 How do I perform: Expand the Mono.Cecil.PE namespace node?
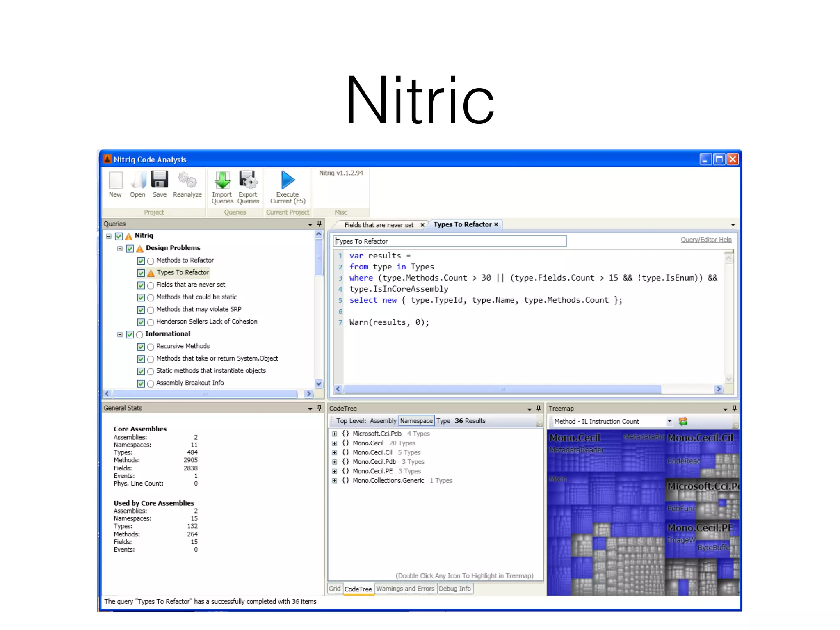[335, 472]
